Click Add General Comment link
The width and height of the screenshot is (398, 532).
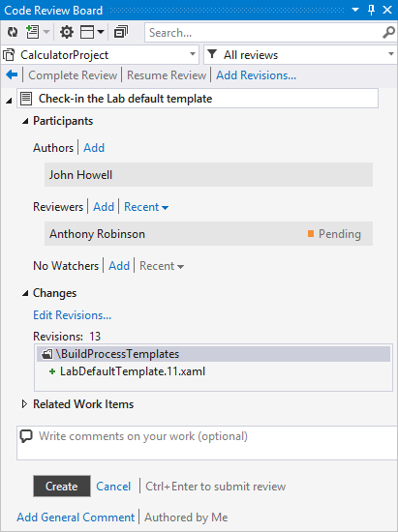(x=76, y=517)
